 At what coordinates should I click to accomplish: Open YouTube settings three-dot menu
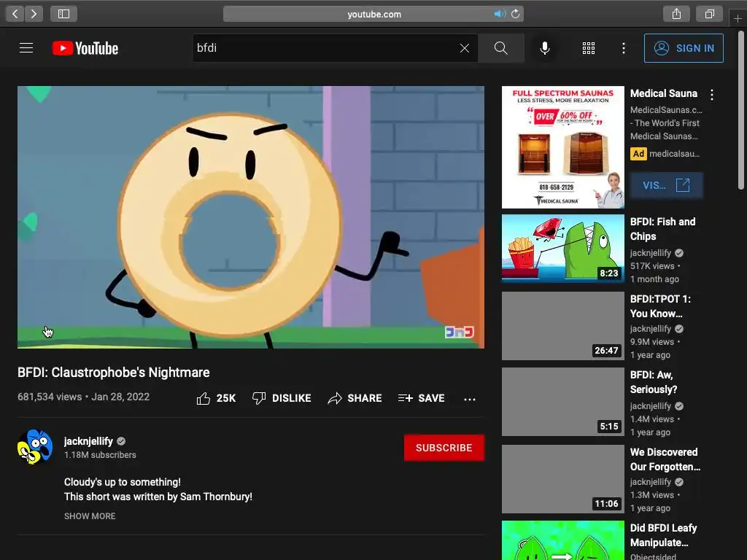[624, 48]
